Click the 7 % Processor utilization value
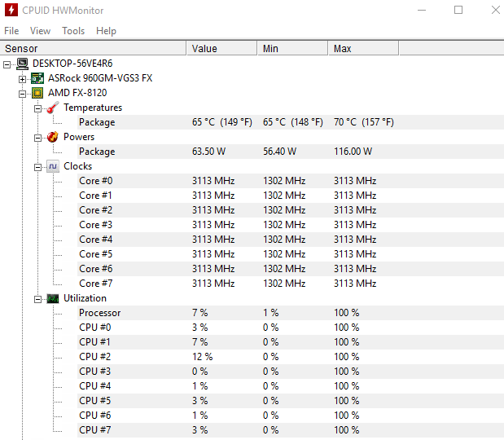The width and height of the screenshot is (504, 440). [200, 313]
